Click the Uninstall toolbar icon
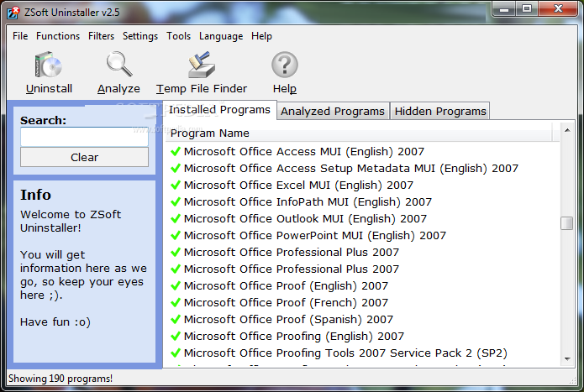Image resolution: width=584 pixels, height=392 pixels. pyautogui.click(x=49, y=65)
